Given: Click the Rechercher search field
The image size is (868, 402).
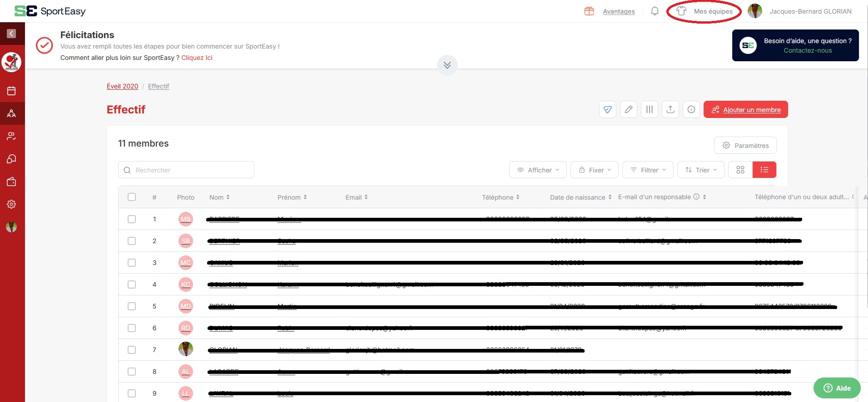Looking at the screenshot, I should [x=186, y=170].
